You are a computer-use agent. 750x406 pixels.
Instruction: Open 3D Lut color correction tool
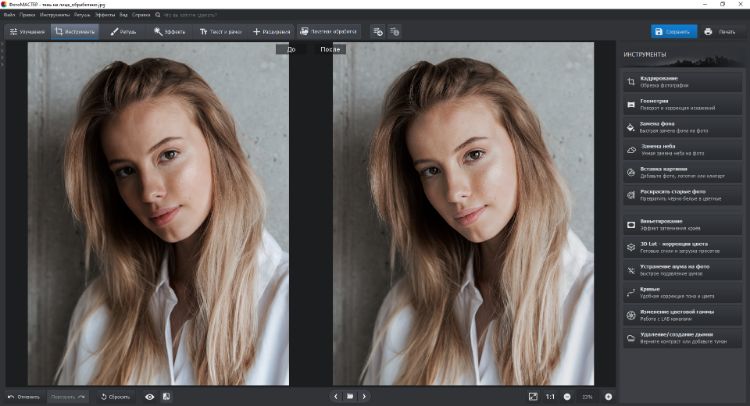click(x=683, y=247)
